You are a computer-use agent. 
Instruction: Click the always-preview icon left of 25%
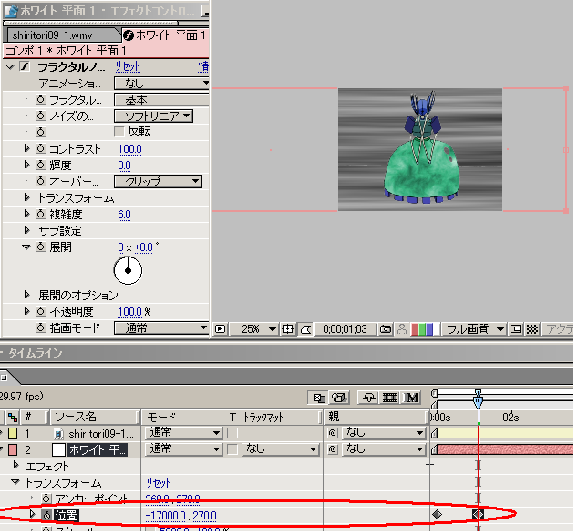(x=220, y=329)
